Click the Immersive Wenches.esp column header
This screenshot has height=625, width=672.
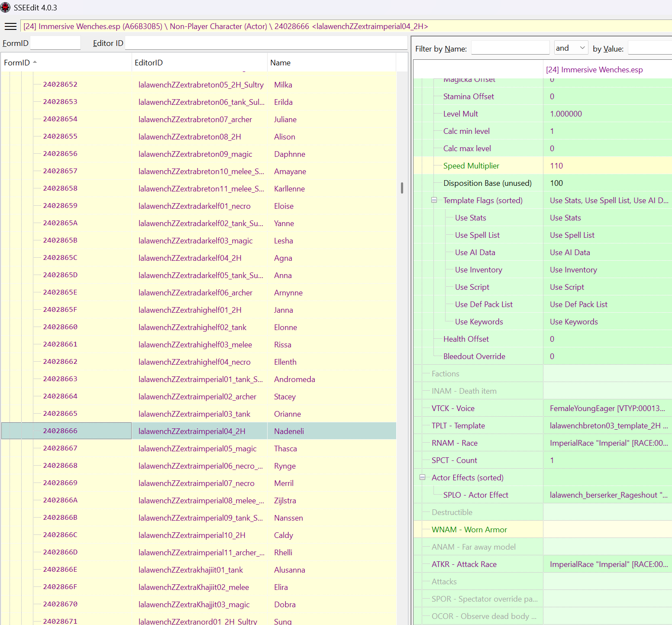tap(594, 70)
